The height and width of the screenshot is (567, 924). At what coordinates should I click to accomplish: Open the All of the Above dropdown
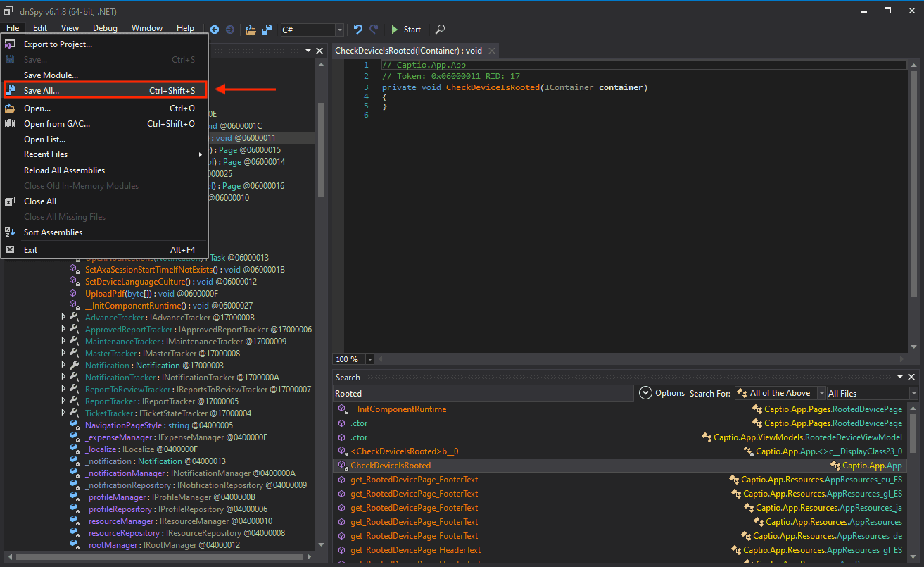(780, 393)
